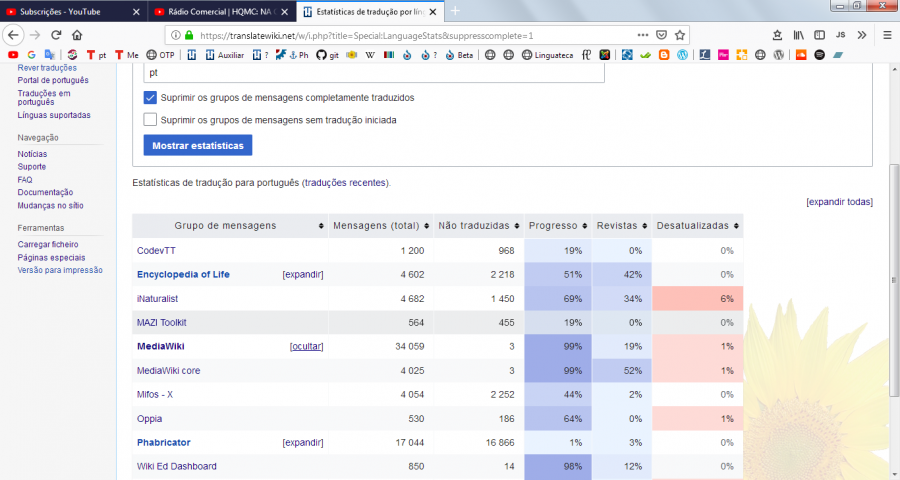Open the SoundCloud bookmark icon

(x=801, y=55)
